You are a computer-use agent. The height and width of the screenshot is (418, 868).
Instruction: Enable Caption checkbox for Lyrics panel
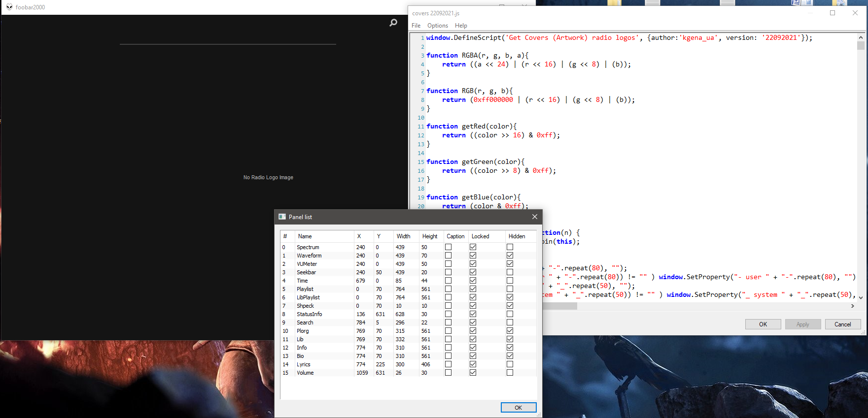coord(448,364)
